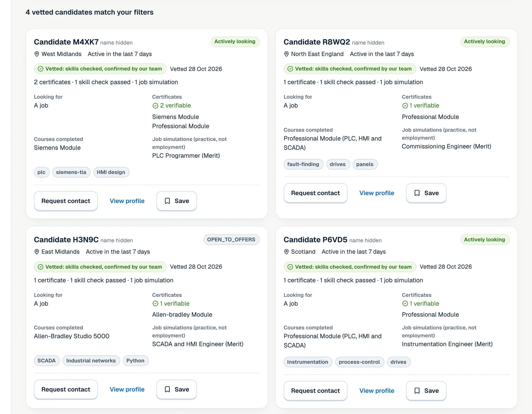This screenshot has width=532, height=414.
Task: Save Candidate H3N9C
Action: click(176, 389)
